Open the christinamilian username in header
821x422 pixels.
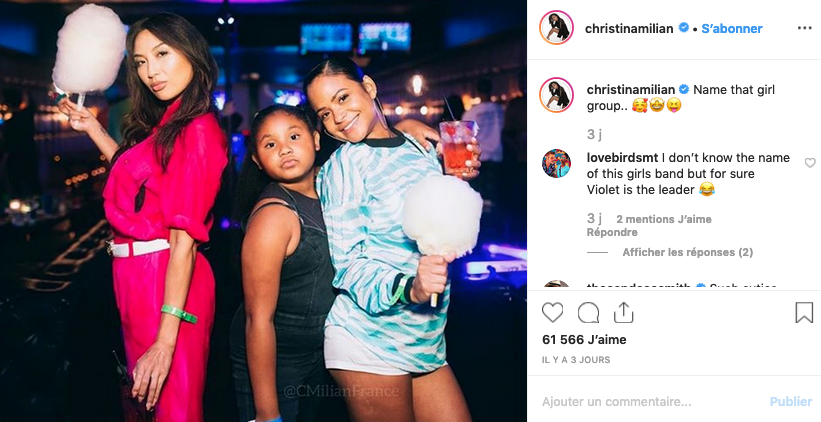point(629,29)
